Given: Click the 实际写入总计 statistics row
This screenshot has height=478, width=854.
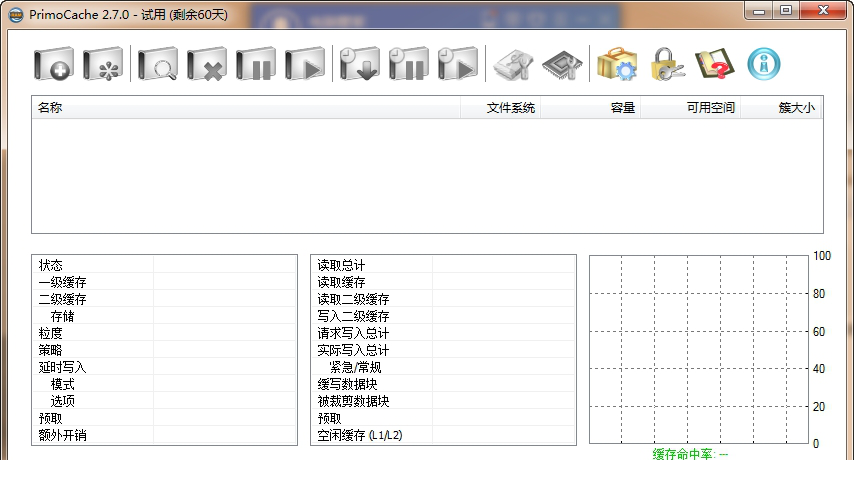Looking at the screenshot, I should pos(443,350).
